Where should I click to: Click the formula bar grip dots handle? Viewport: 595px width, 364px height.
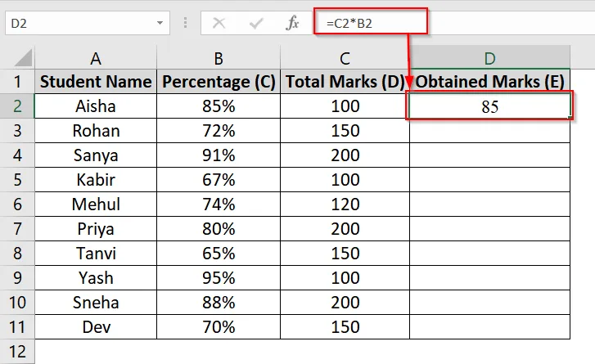click(185, 23)
